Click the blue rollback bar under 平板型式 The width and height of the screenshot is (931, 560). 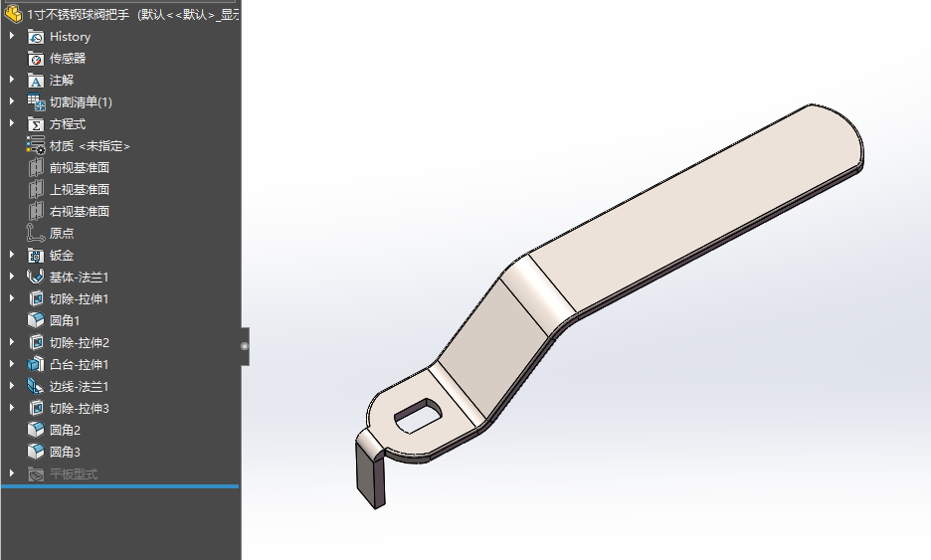point(120,486)
